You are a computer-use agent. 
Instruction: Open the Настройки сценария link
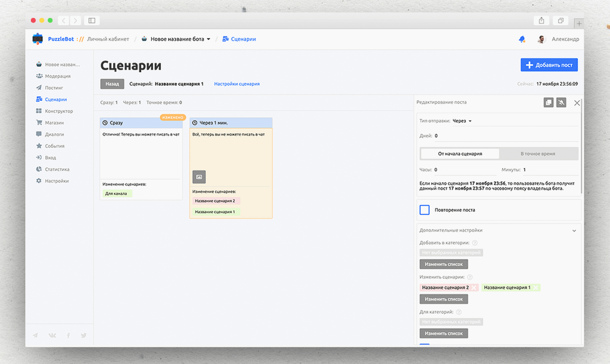(x=236, y=84)
